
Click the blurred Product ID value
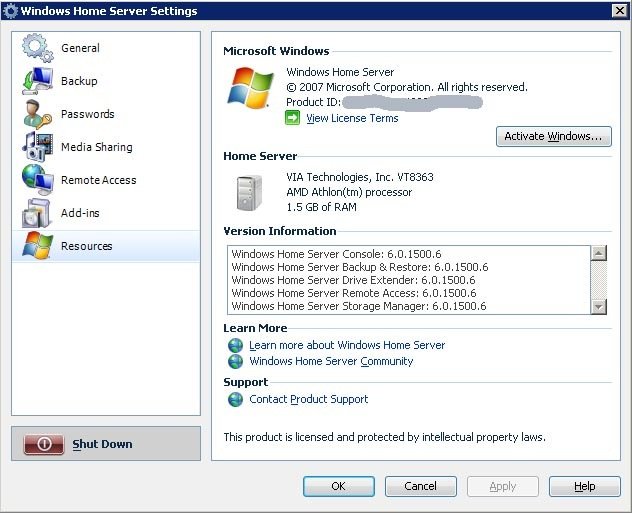pyautogui.click(x=412, y=103)
